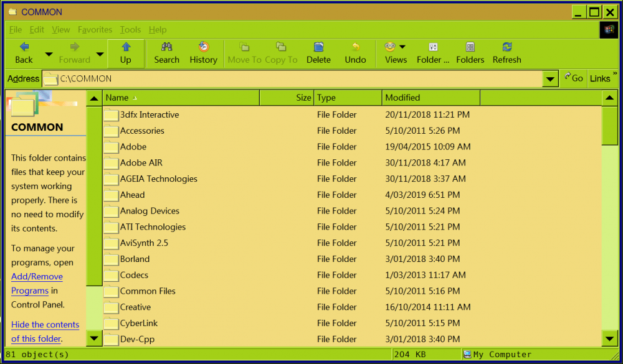Click Hide the contents of this folder
Screen dimensions: 623x364
45,324
